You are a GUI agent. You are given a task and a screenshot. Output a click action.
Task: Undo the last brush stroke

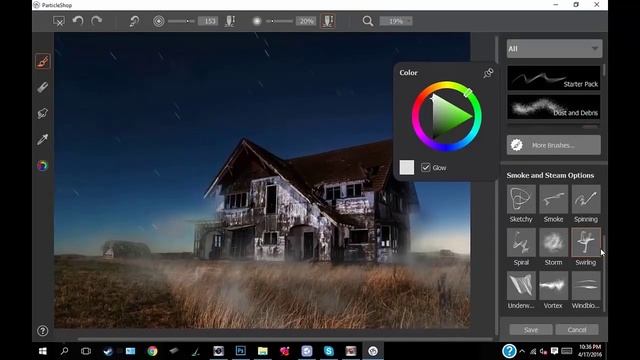[x=78, y=20]
